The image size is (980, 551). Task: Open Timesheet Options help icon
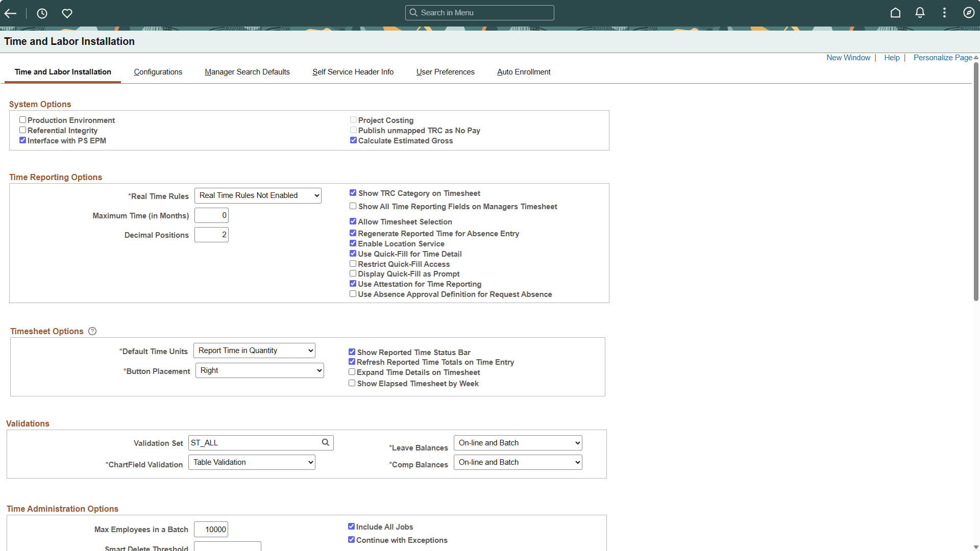pos(92,331)
